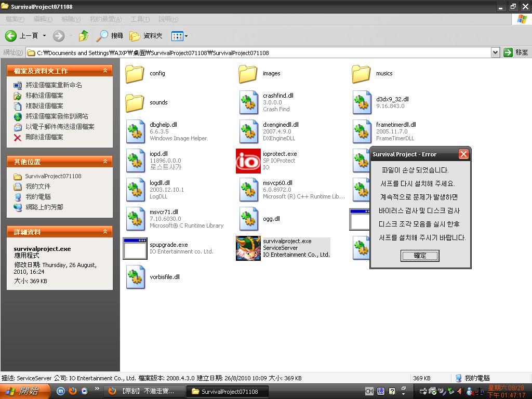
Task: Click the 移至 Go button
Action: click(516, 52)
